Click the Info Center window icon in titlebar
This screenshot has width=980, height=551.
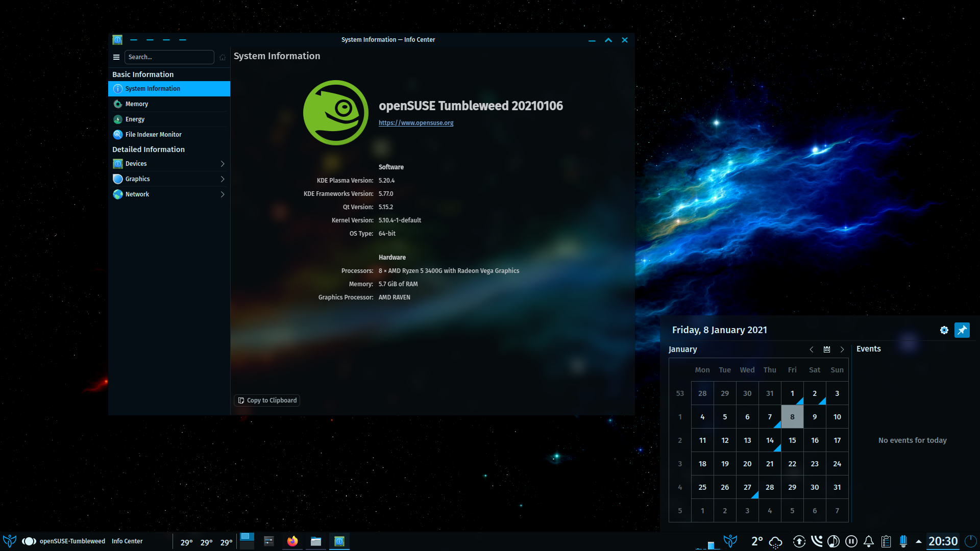pyautogui.click(x=117, y=40)
